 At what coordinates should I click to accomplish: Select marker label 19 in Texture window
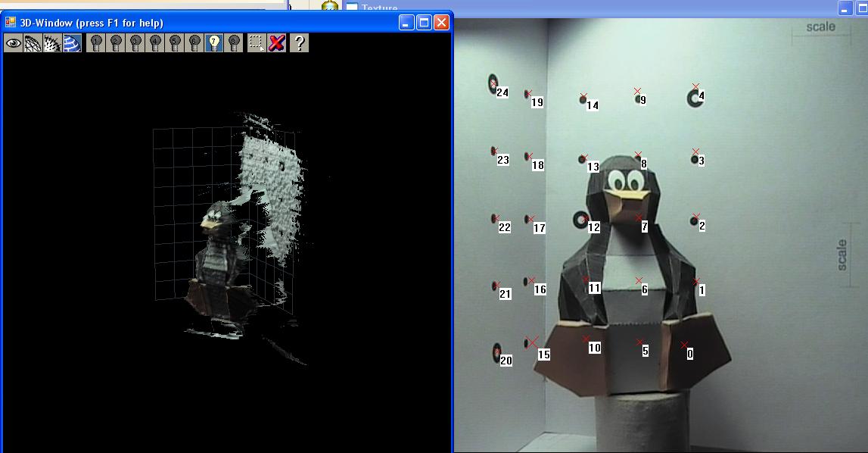[x=537, y=102]
